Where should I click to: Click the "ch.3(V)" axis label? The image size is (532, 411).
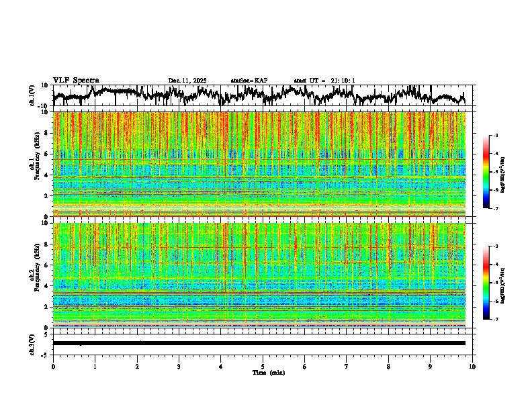pos(32,345)
